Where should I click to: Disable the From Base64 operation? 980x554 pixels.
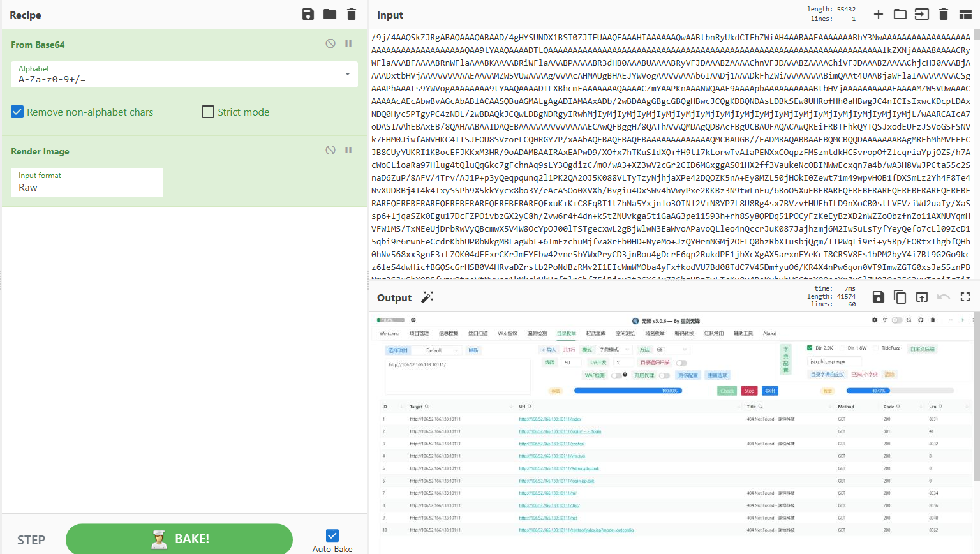(330, 43)
